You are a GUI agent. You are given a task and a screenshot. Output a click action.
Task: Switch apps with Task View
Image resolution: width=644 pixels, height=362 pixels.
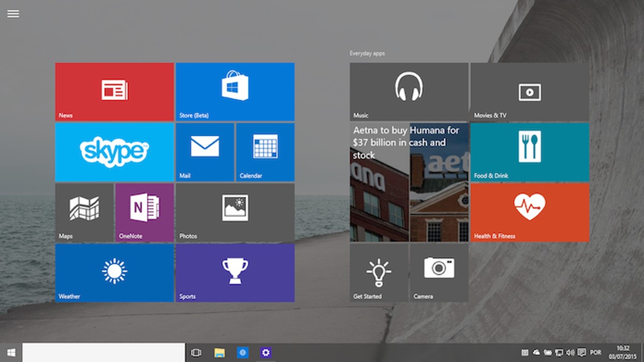[x=196, y=352]
